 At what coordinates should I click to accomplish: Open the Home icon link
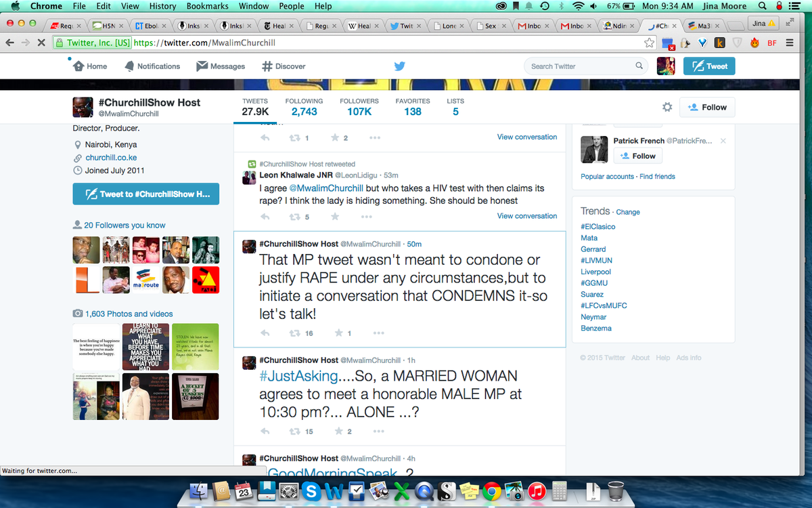[90, 66]
